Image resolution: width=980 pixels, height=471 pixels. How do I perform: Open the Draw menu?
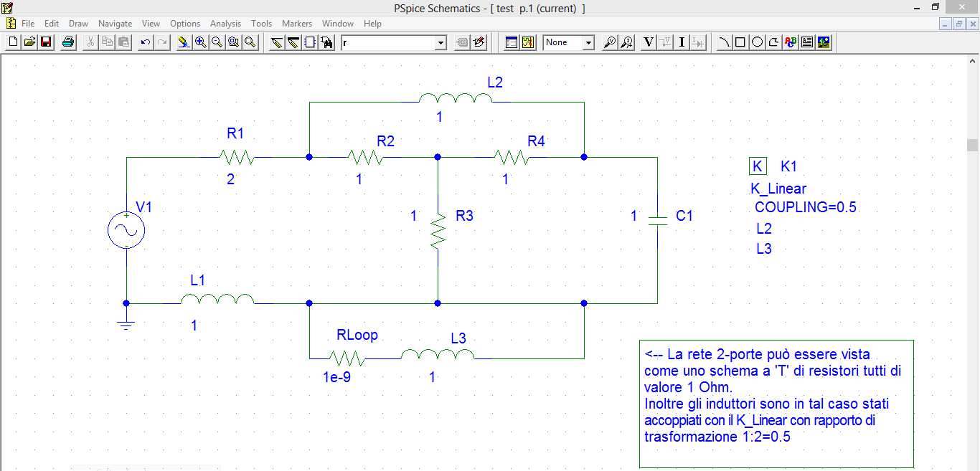click(x=78, y=24)
